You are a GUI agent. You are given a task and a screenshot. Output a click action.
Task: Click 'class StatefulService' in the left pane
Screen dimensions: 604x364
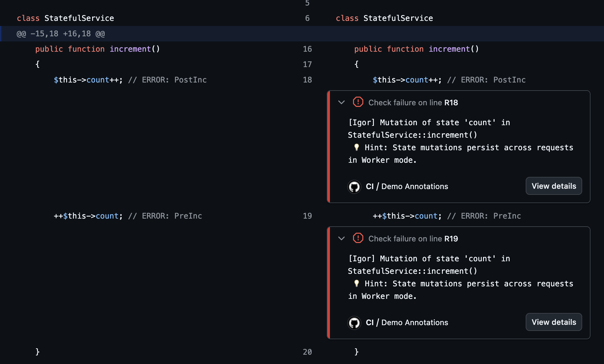pyautogui.click(x=65, y=18)
